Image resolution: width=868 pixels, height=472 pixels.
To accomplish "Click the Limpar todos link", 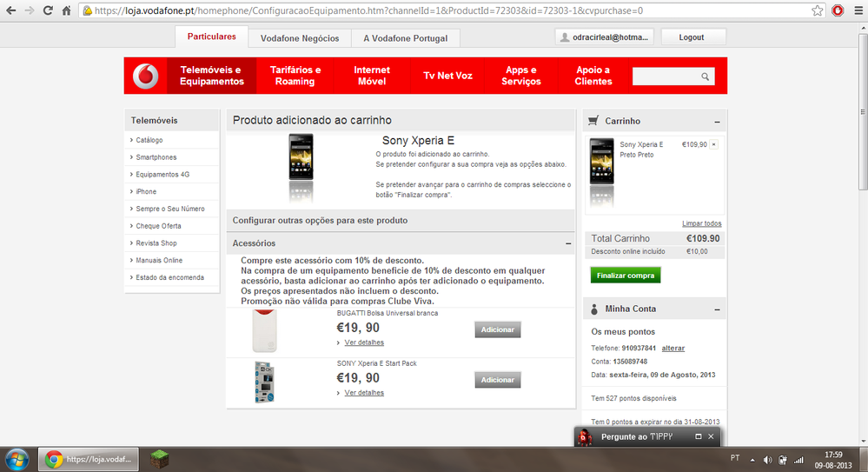I will [x=701, y=223].
